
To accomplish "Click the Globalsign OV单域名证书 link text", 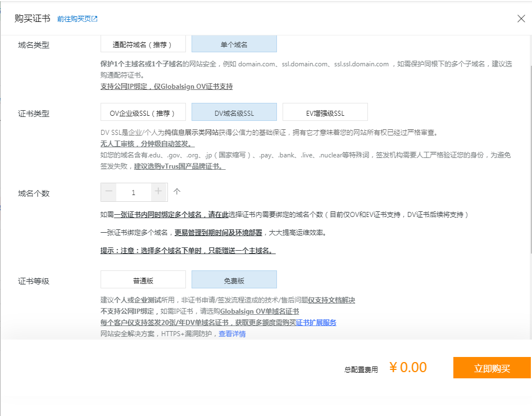I will (x=259, y=311).
